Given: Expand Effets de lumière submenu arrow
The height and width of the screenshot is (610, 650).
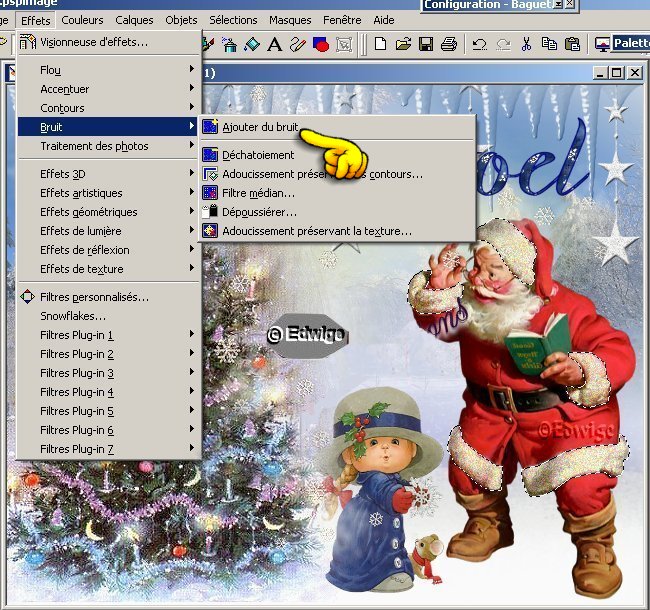Looking at the screenshot, I should [192, 230].
